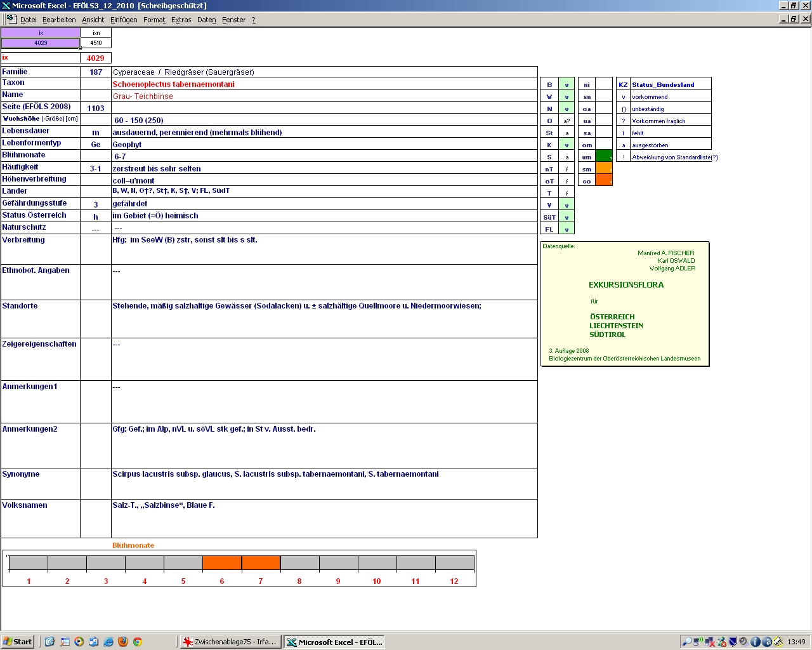Screen dimensions: 812x650
Task: Click the Höhenverbreitung value 'coll–u'mont'
Action: coord(133,180)
